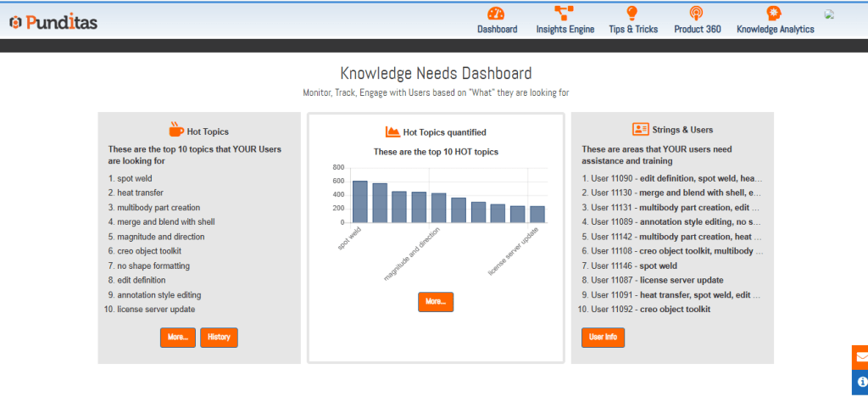Click the Hot Topics coffee cup icon

click(175, 130)
